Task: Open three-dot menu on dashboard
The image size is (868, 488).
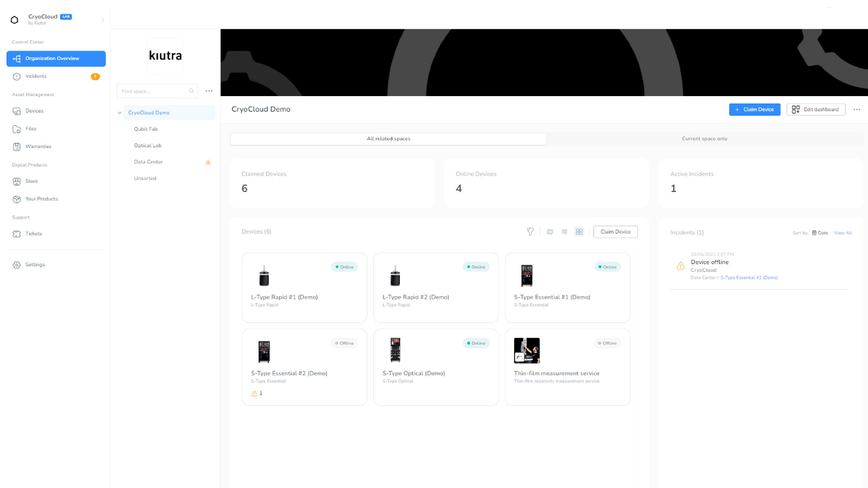Action: [857, 109]
